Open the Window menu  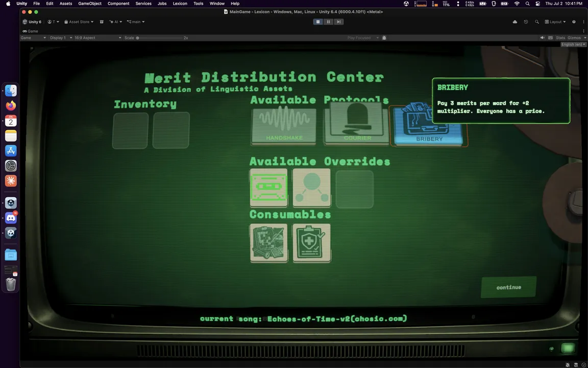point(217,4)
